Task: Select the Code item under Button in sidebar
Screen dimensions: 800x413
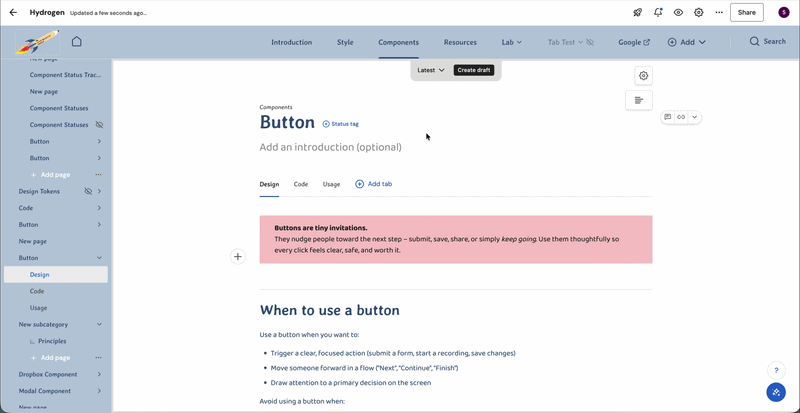Action: pyautogui.click(x=37, y=291)
